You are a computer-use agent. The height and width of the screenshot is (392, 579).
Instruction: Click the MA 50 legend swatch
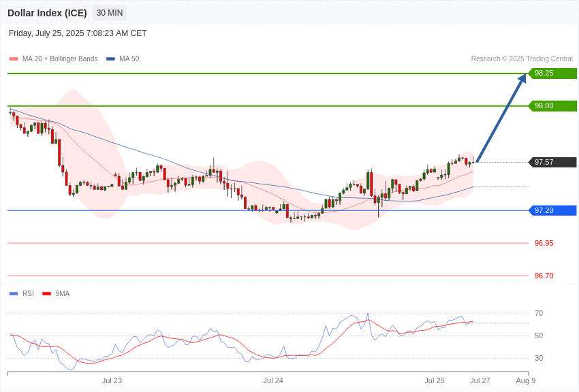pos(110,59)
